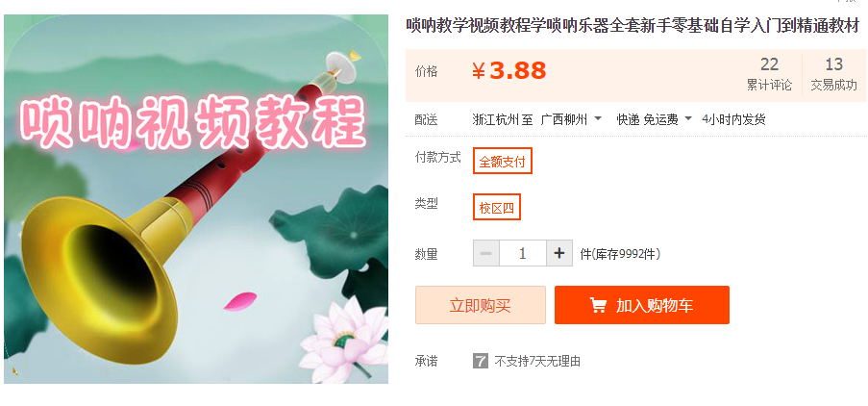Click the quantity input field showing 1

tap(523, 254)
